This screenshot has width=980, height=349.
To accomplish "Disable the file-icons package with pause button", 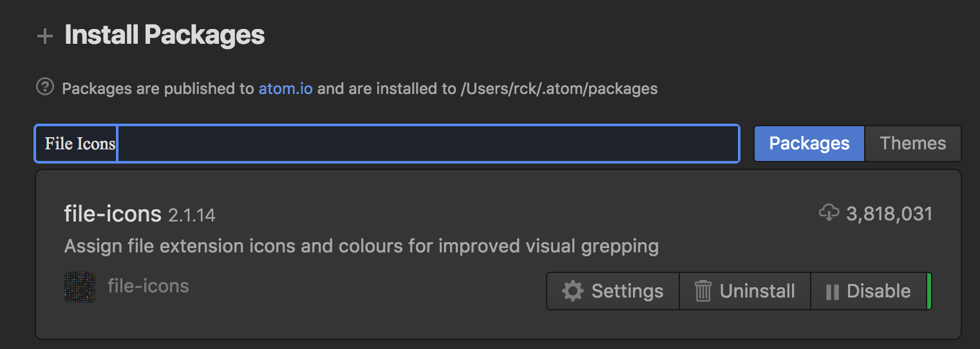I will [x=869, y=291].
